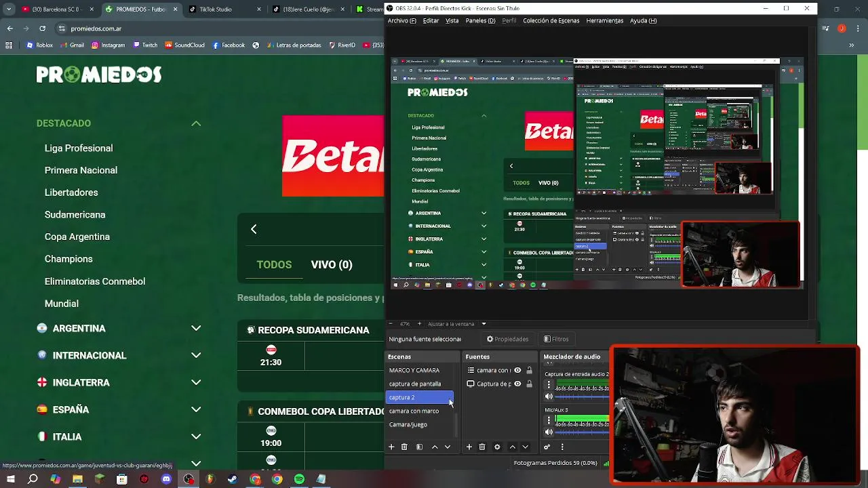This screenshot has width=868, height=488.
Task: Add a new scene with plus icon
Action: click(x=391, y=447)
